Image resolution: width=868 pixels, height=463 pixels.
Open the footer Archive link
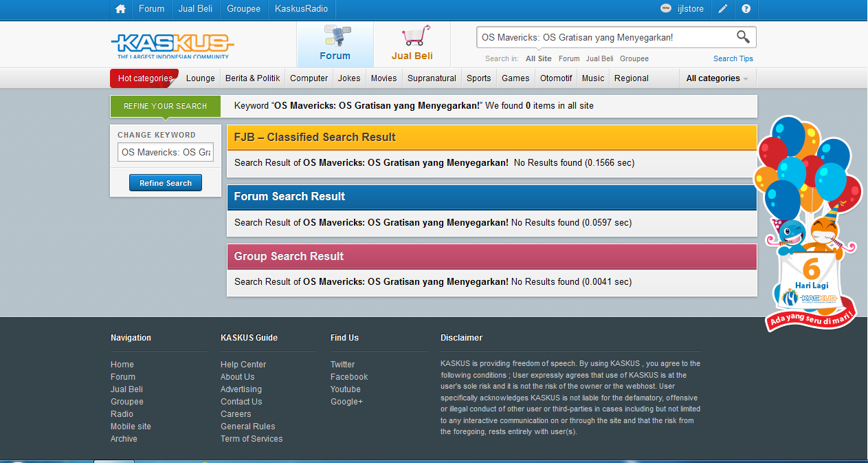coord(124,439)
